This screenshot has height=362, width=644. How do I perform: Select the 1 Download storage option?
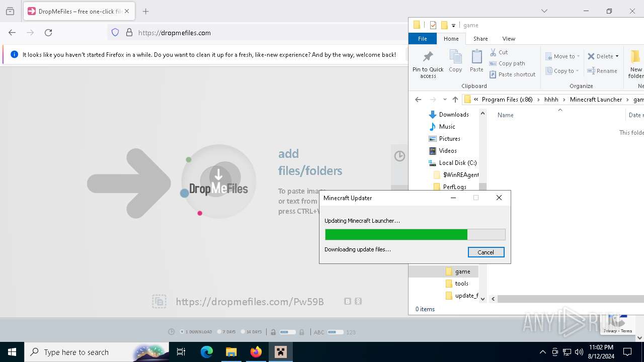point(196,332)
